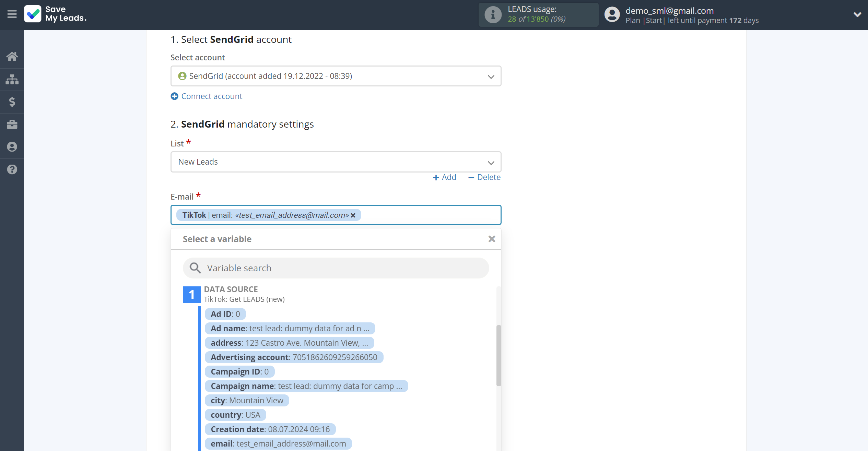Open the help question icon
This screenshot has height=451, width=868.
pyautogui.click(x=12, y=169)
